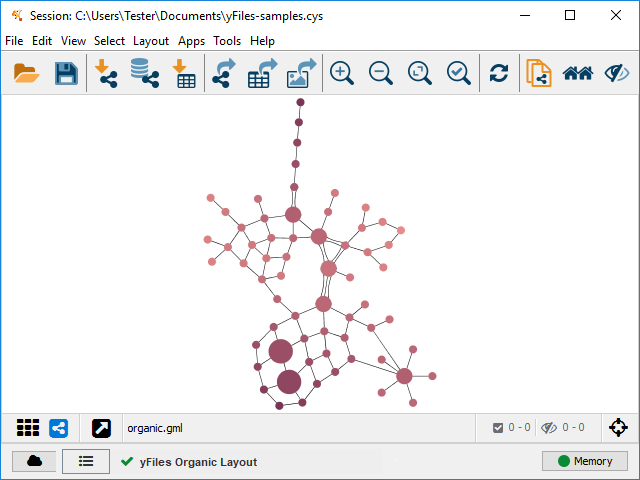The image size is (640, 480).
Task: Export table to file icon
Action: (262, 73)
